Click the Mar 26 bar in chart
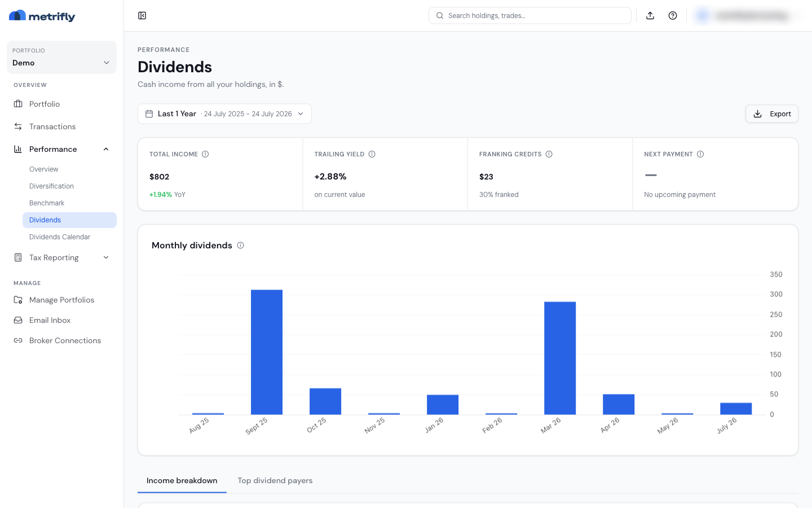Viewport: 812px width, 508px height. (560, 358)
